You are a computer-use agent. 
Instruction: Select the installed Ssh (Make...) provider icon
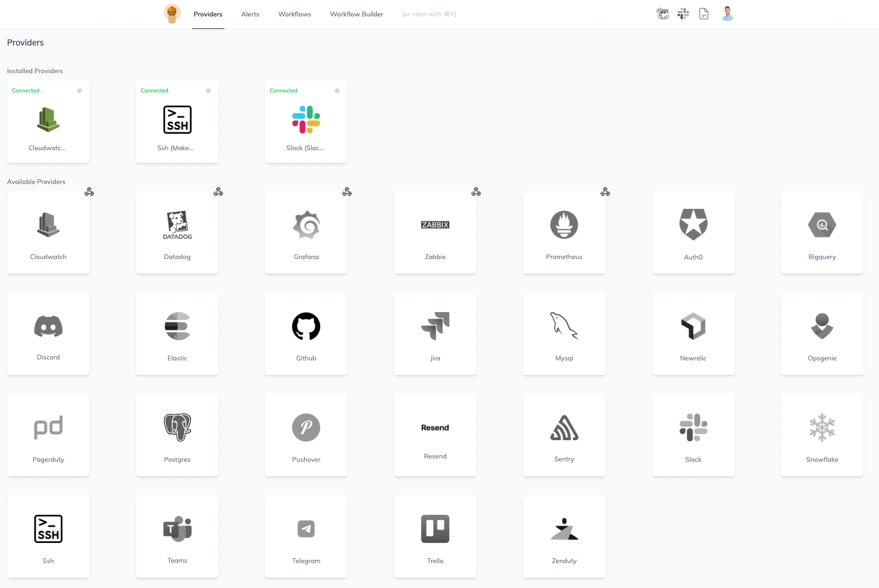click(177, 120)
